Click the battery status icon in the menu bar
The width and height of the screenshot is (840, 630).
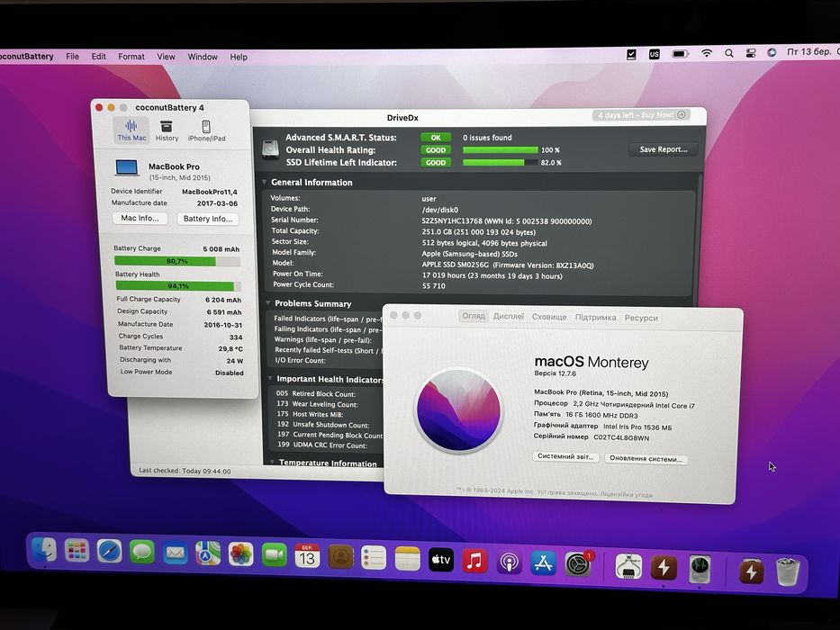click(681, 54)
